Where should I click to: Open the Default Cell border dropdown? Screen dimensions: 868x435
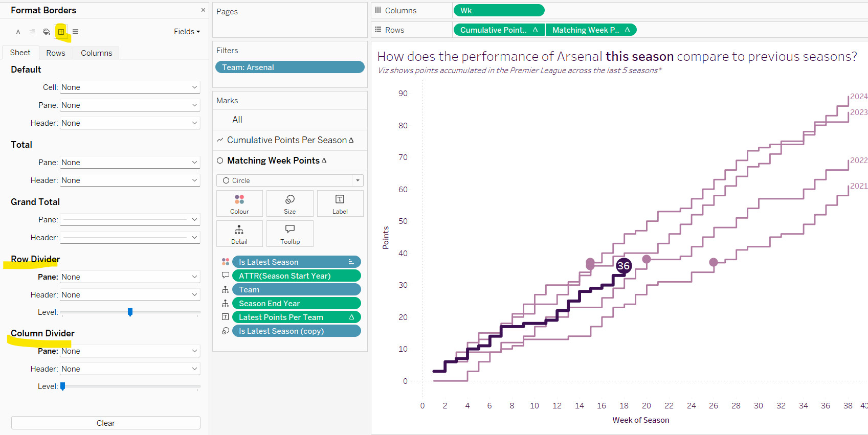130,87
